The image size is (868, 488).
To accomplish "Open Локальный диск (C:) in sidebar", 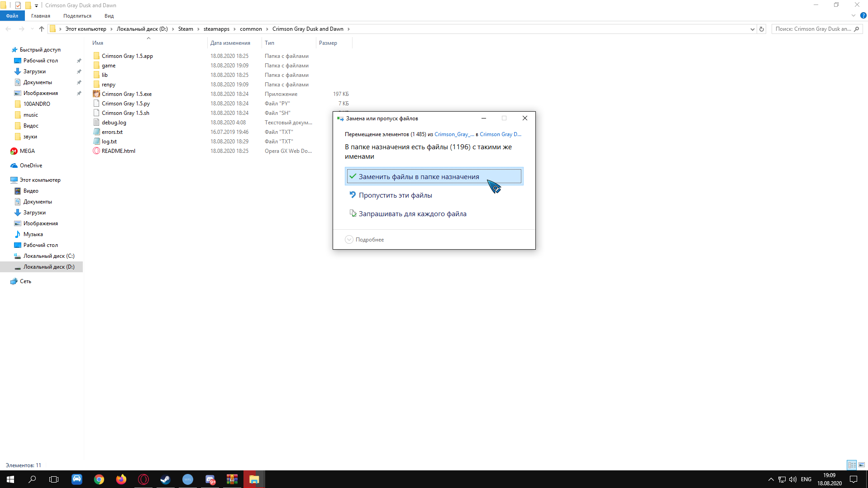I will coord(49,256).
